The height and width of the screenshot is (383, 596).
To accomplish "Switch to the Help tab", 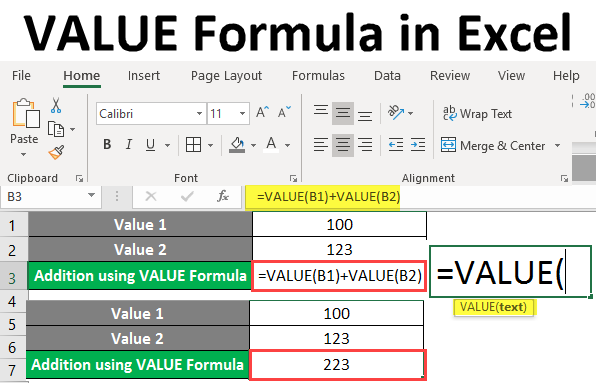I will click(566, 76).
